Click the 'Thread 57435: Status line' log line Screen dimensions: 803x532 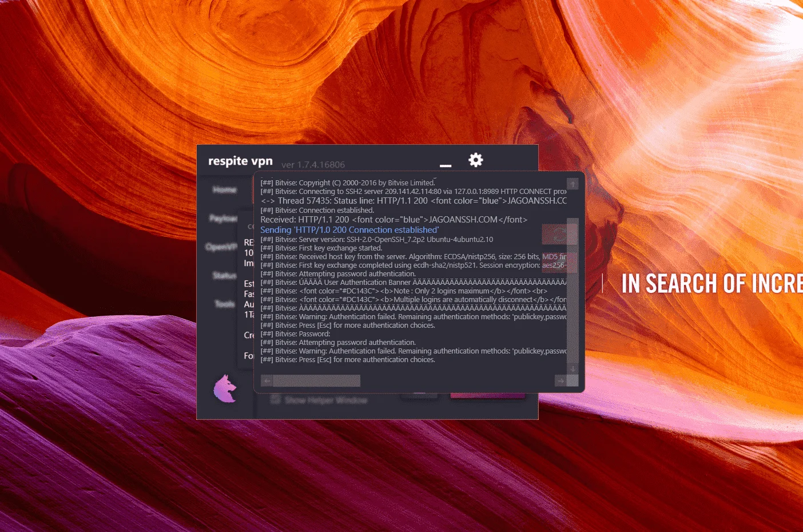point(414,201)
